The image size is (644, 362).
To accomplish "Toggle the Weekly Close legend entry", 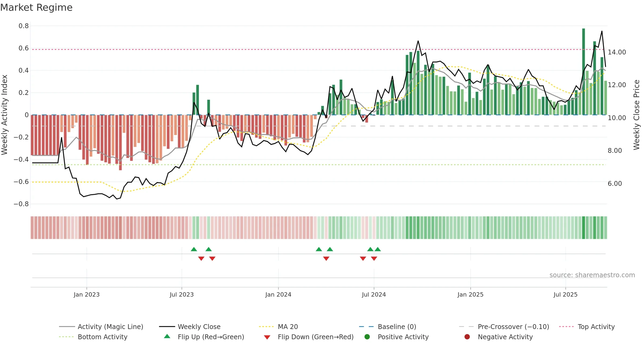I will click(190, 327).
